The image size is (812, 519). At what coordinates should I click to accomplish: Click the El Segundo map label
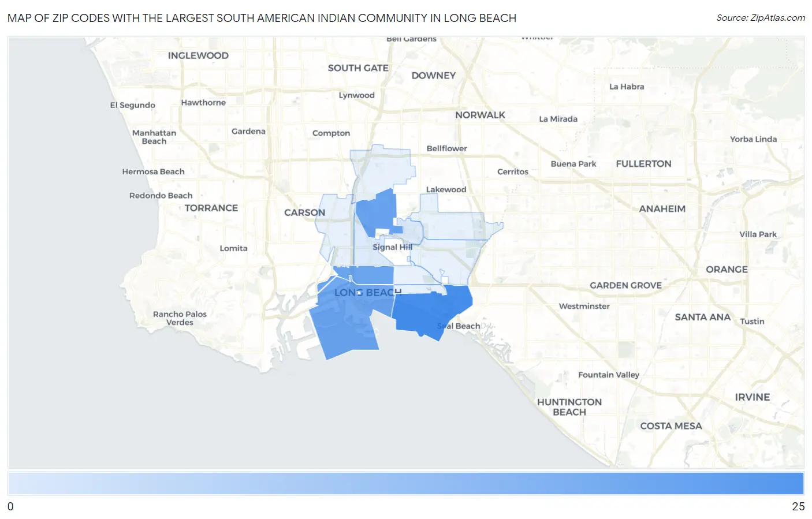132,105
